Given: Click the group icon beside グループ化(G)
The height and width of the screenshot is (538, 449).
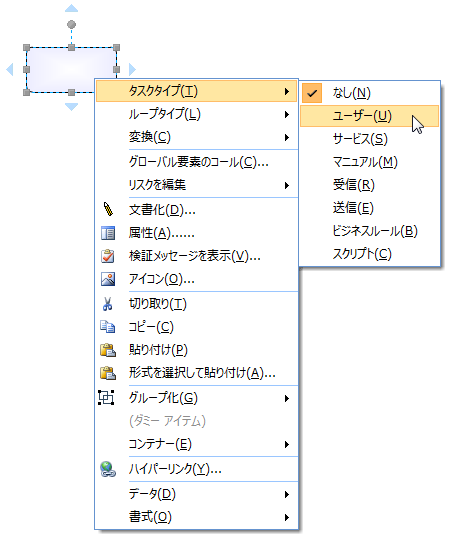Looking at the screenshot, I should [106, 398].
